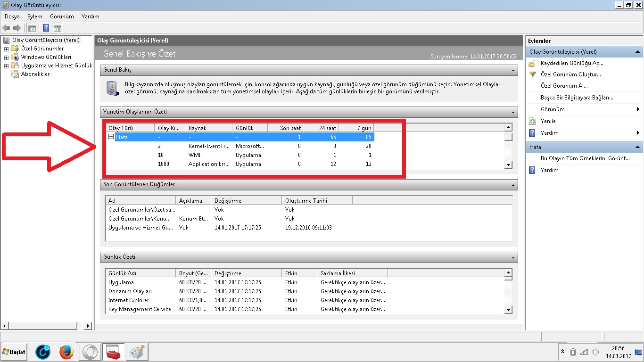Collapse the Günlük Özeti section
Image resolution: width=644 pixels, height=362 pixels.
click(x=513, y=257)
